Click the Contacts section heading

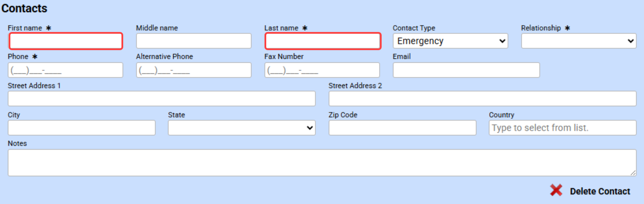(x=25, y=8)
